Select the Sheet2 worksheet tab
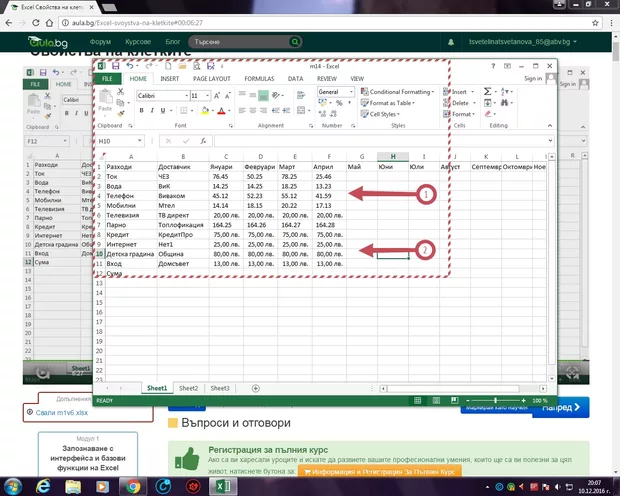 (189, 387)
